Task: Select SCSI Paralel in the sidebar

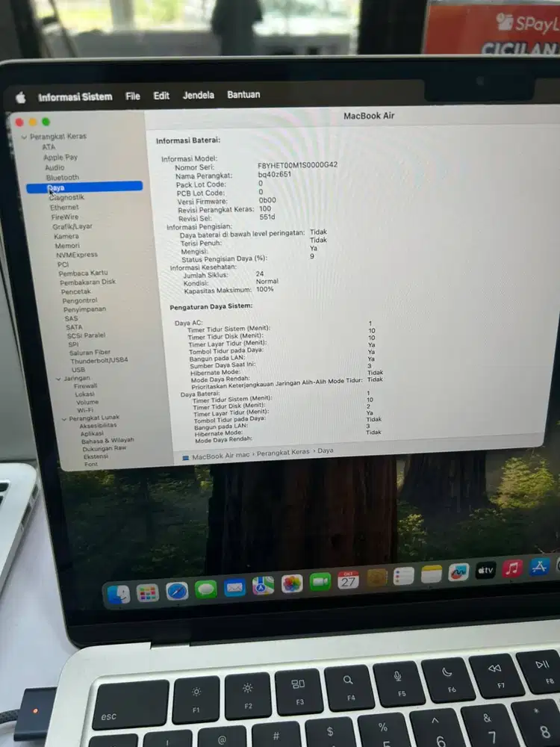Action: pyautogui.click(x=86, y=335)
